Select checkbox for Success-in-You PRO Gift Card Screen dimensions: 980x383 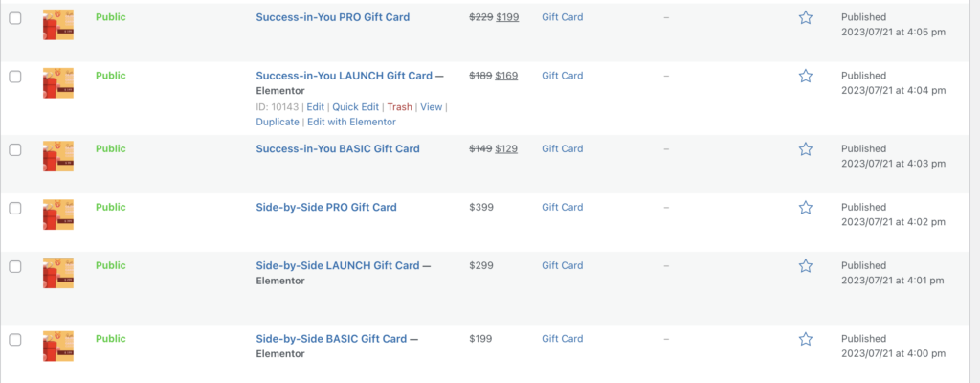[x=15, y=17]
